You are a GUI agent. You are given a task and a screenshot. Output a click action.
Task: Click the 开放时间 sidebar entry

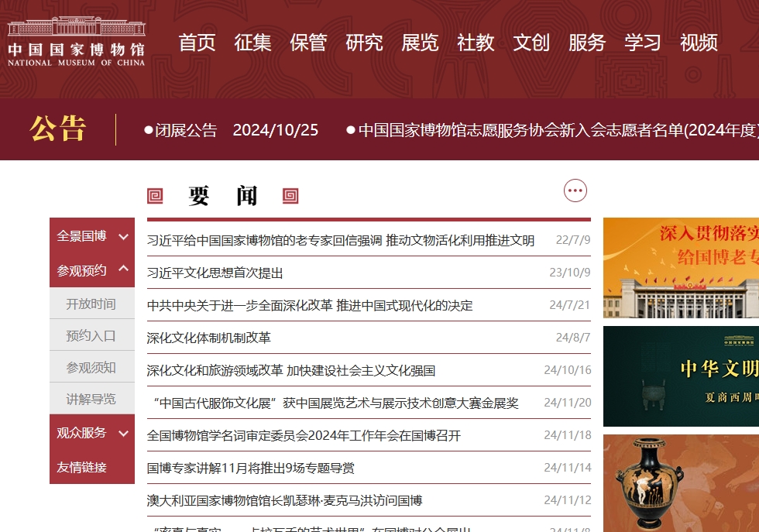(x=91, y=304)
